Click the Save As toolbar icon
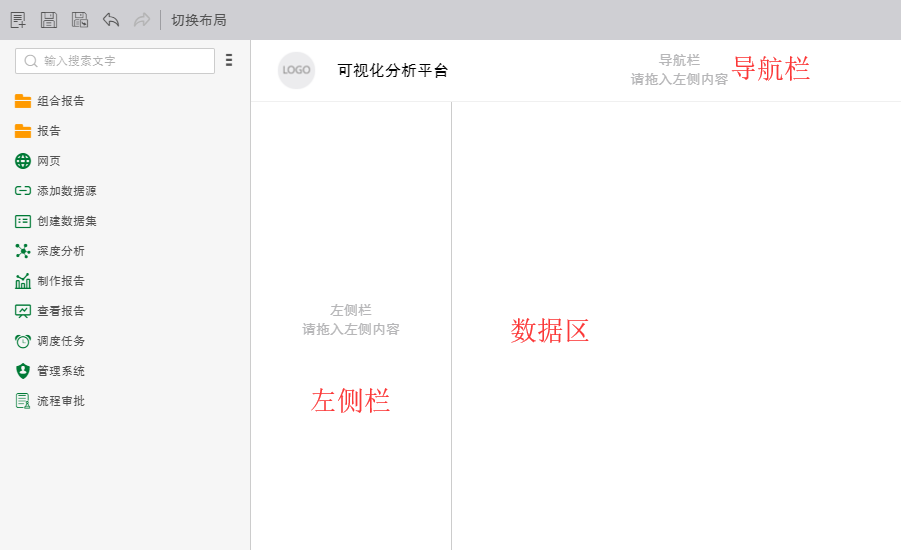The width and height of the screenshot is (901, 550). pyautogui.click(x=80, y=20)
